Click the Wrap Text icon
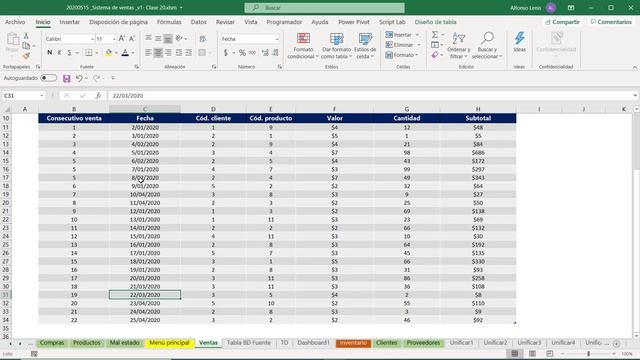This screenshot has width=640, height=360. point(202,39)
